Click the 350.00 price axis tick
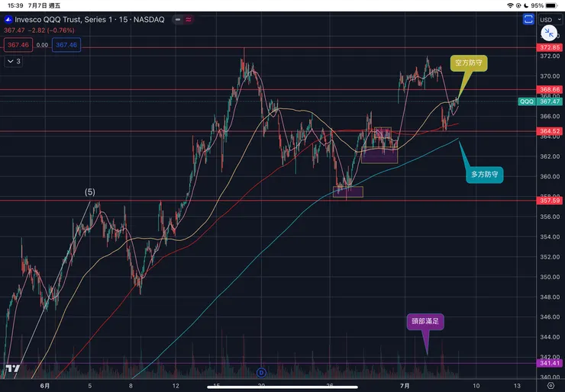The image size is (565, 392). (x=550, y=277)
